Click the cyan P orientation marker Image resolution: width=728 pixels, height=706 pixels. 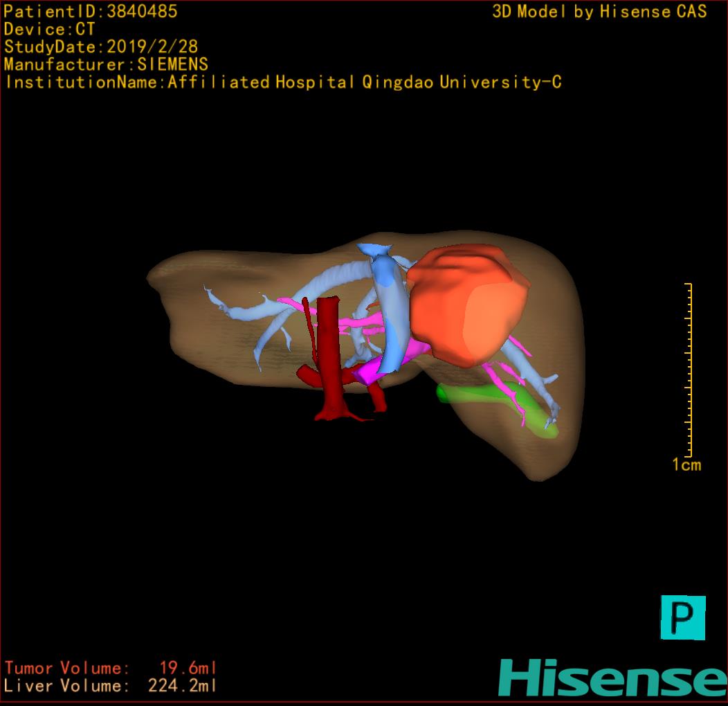(683, 617)
